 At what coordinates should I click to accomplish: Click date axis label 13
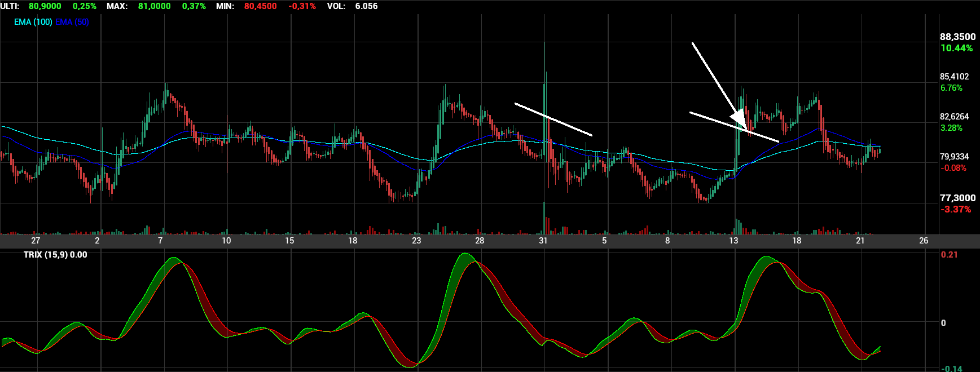tap(733, 241)
